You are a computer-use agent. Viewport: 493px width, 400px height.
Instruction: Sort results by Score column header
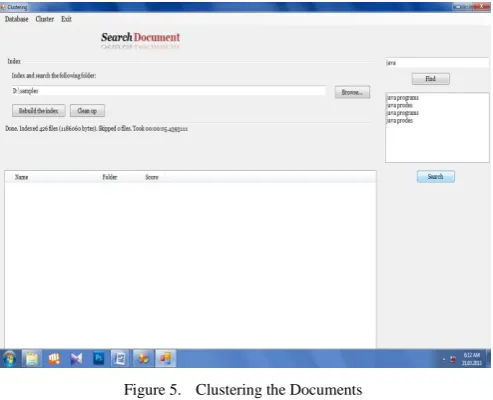point(152,177)
